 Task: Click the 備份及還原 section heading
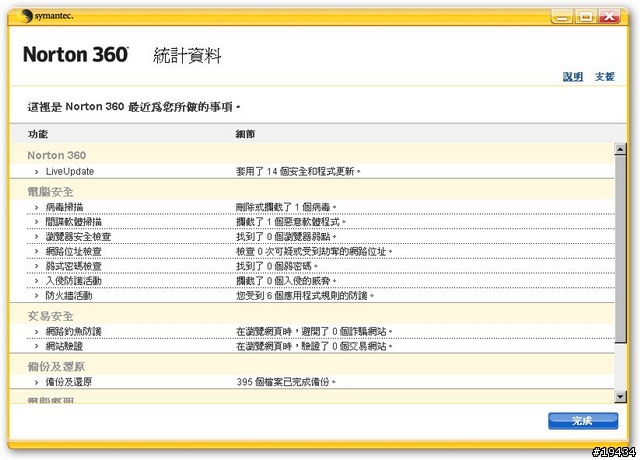pyautogui.click(x=56, y=367)
